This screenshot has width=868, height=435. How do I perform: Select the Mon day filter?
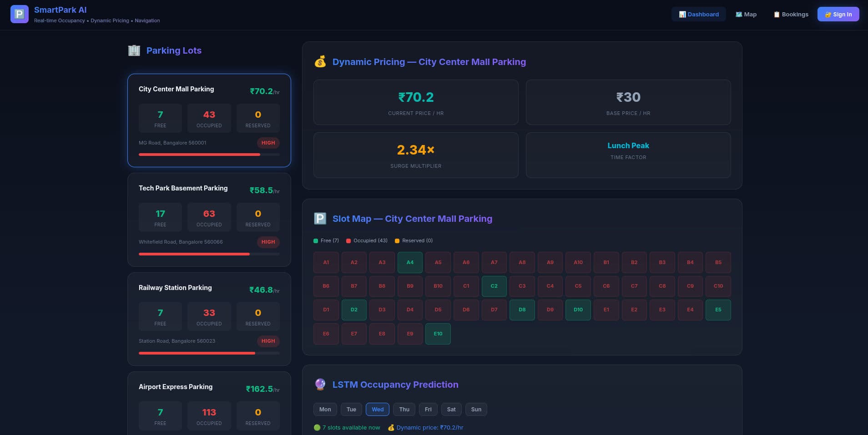coord(325,409)
